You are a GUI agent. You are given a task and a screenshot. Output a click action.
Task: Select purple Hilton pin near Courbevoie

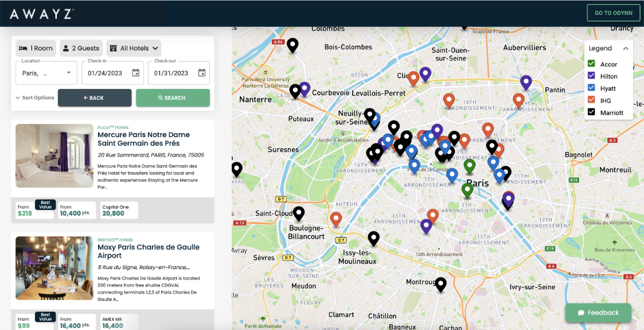(x=305, y=89)
